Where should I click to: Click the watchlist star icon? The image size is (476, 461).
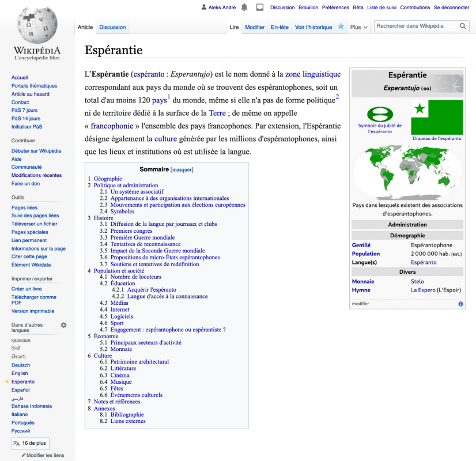341,27
